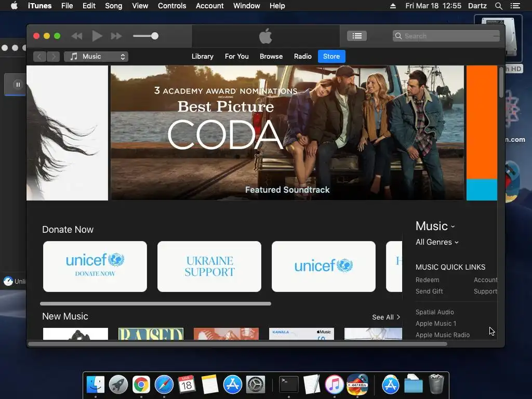
Task: Open the iTunes menu
Action: pyautogui.click(x=39, y=6)
